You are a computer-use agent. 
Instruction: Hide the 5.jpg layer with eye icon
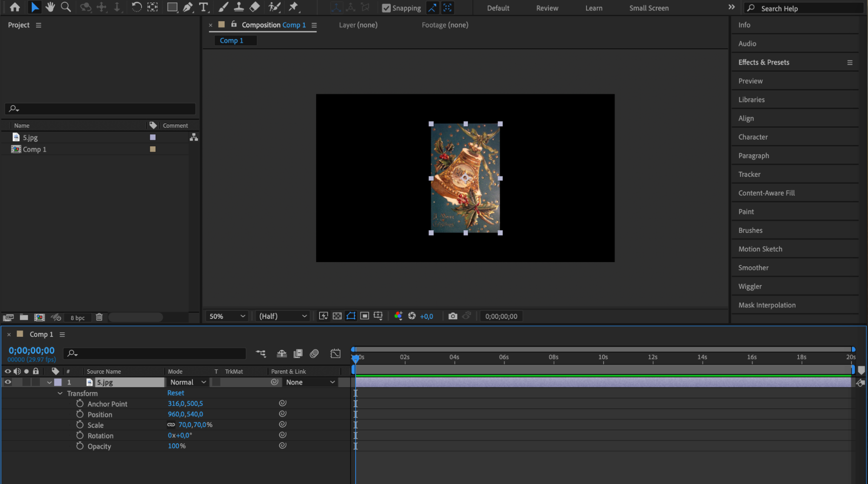click(x=8, y=382)
